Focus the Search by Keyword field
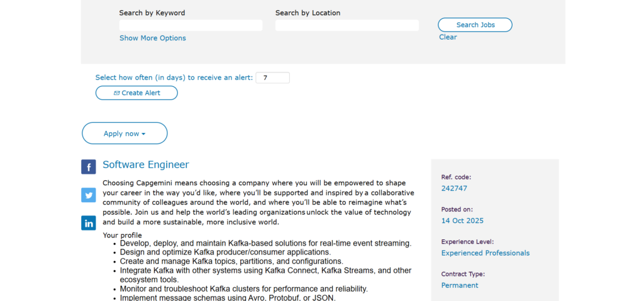Image resolution: width=644 pixels, height=301 pixels. click(191, 25)
